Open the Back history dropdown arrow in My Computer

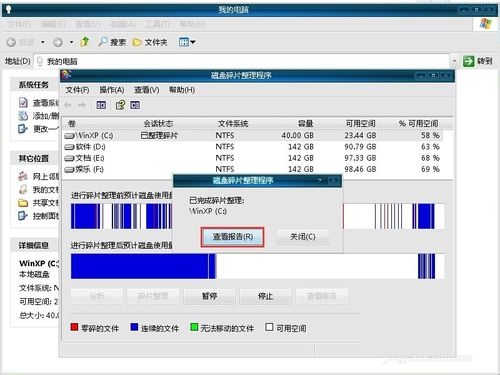[43, 42]
